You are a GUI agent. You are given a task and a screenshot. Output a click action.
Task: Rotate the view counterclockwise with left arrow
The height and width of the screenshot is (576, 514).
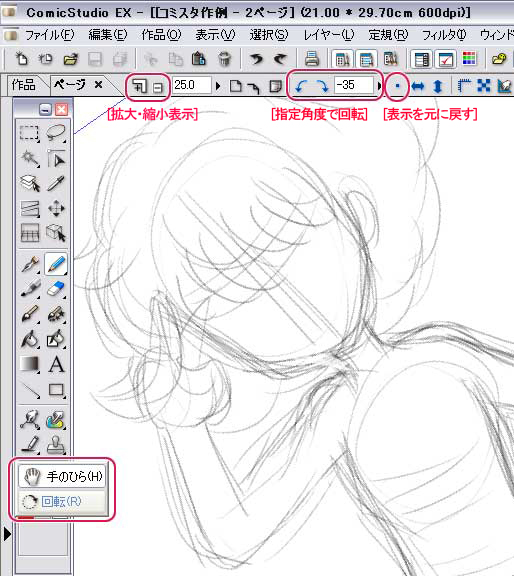pos(301,86)
